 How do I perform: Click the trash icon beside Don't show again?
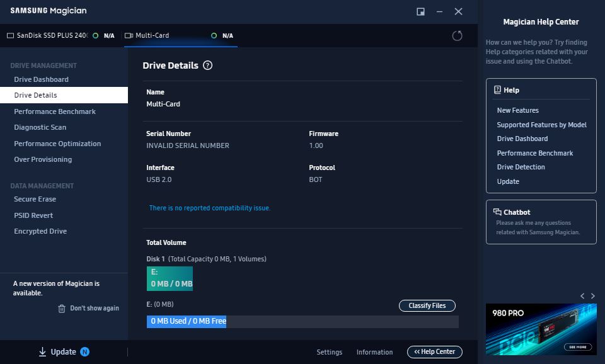(x=62, y=309)
